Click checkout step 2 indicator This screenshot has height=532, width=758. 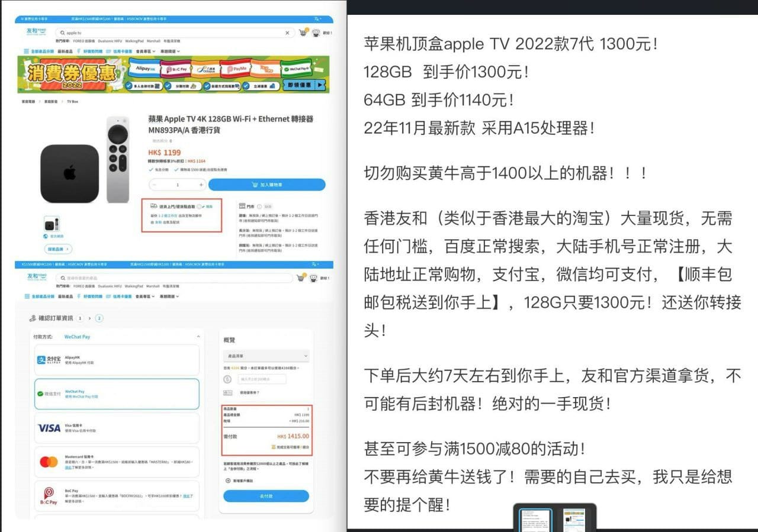pos(99,318)
